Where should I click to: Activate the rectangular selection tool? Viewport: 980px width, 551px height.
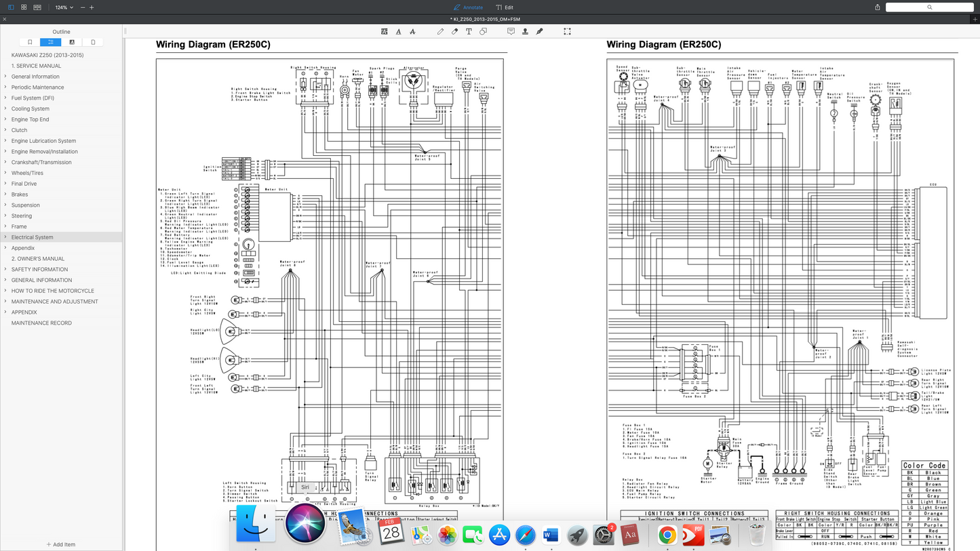pyautogui.click(x=567, y=31)
